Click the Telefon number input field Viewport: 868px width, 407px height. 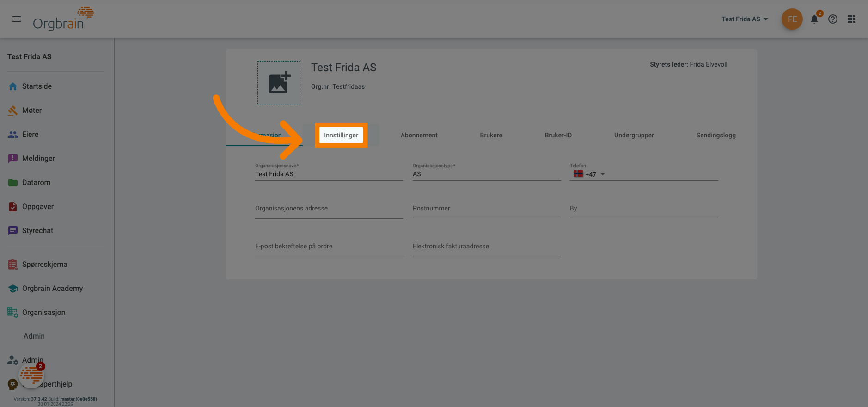pyautogui.click(x=663, y=174)
